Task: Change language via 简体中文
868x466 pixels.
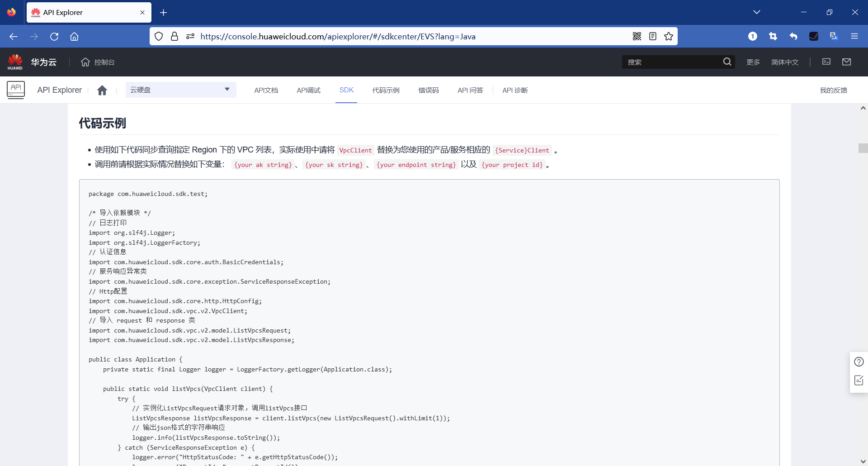Action: tap(785, 62)
